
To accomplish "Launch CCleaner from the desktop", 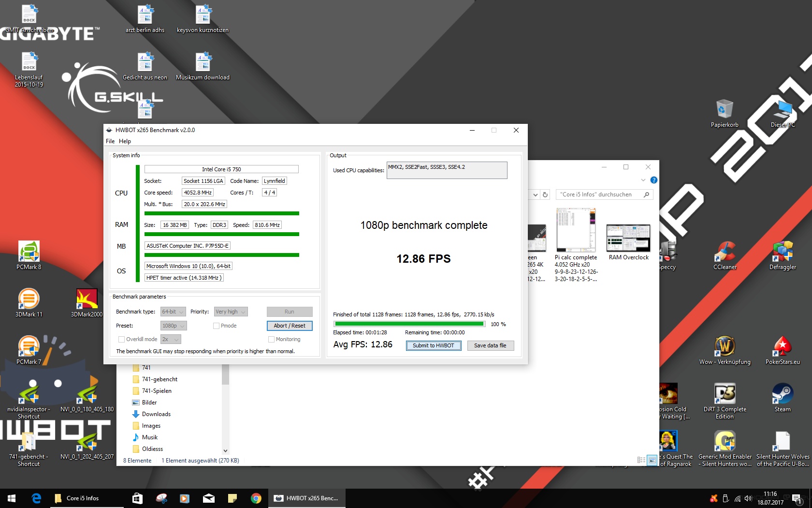I will tap(725, 255).
